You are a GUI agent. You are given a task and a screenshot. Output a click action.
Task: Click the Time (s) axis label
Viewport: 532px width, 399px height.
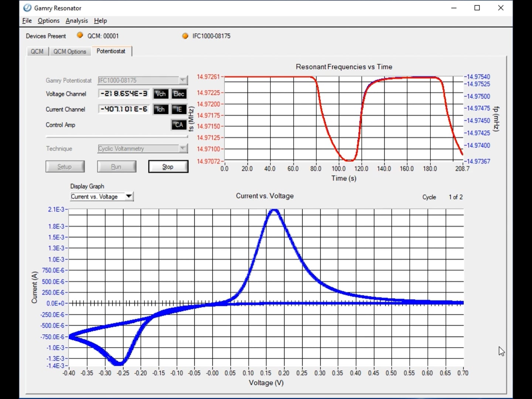pyautogui.click(x=344, y=178)
